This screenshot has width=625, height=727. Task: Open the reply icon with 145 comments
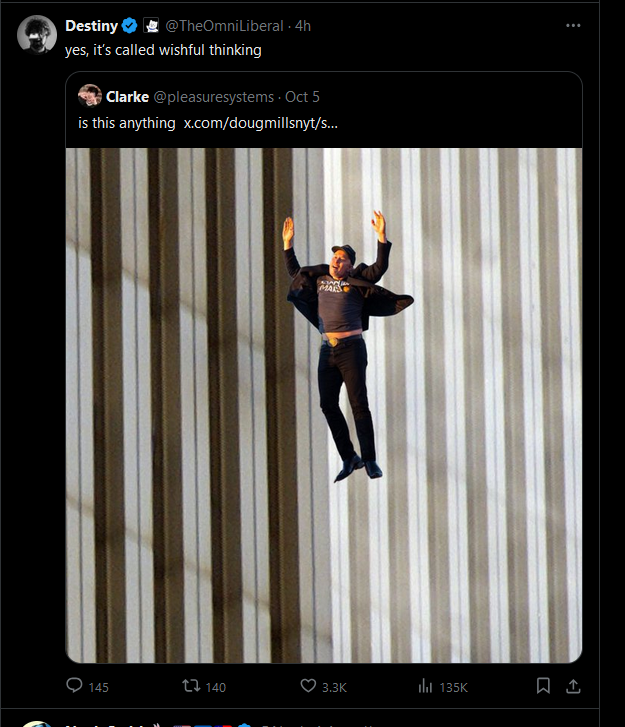74,685
